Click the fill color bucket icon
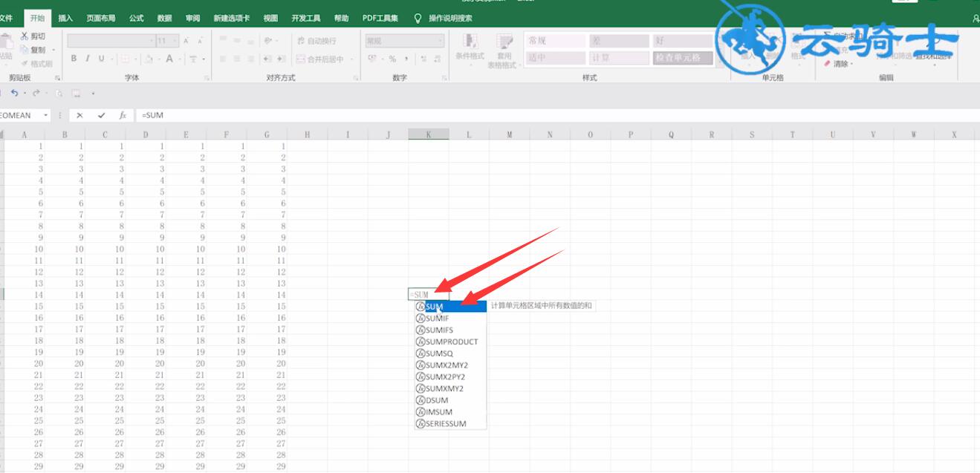This screenshot has height=473, width=980. tap(149, 59)
